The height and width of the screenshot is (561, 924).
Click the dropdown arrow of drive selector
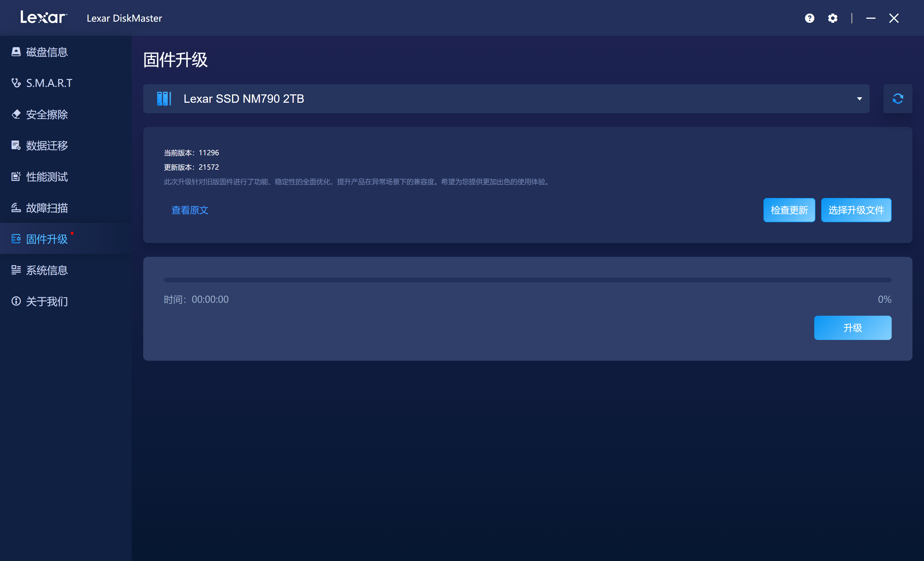point(859,99)
